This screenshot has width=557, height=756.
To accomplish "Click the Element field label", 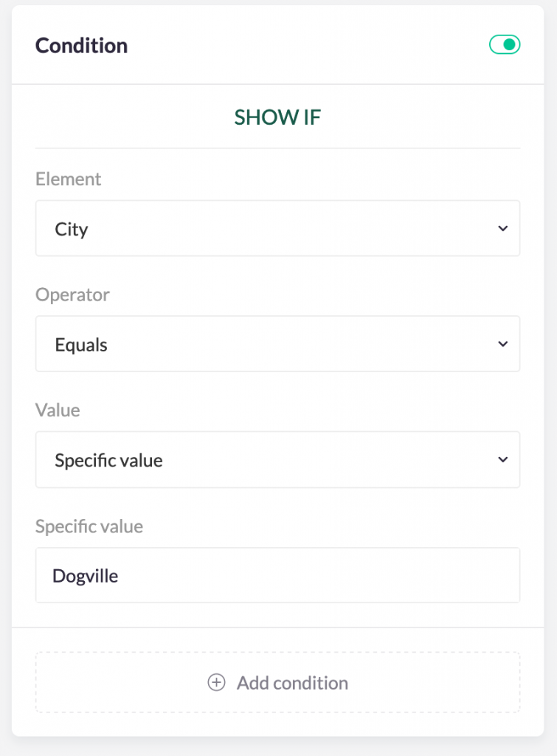I will (x=69, y=179).
